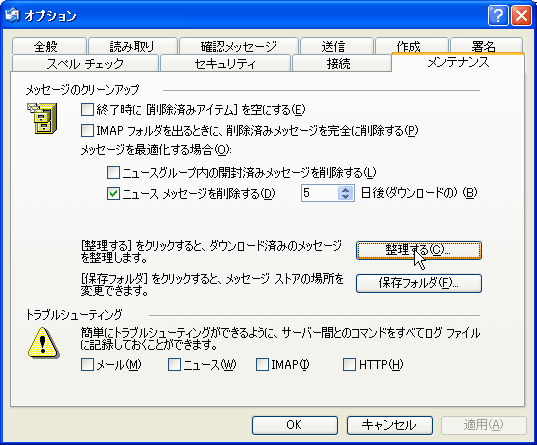Uncheck delete news messages checkbox
The image size is (537, 445).
[x=113, y=194]
